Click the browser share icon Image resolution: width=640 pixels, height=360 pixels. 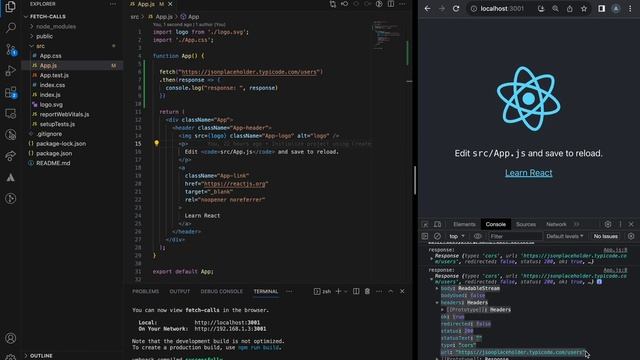pos(570,9)
